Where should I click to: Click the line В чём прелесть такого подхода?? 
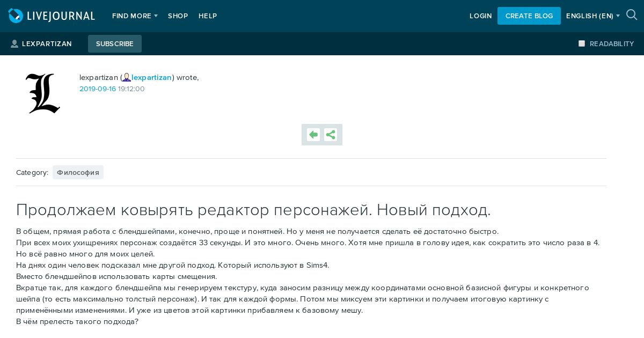click(77, 321)
